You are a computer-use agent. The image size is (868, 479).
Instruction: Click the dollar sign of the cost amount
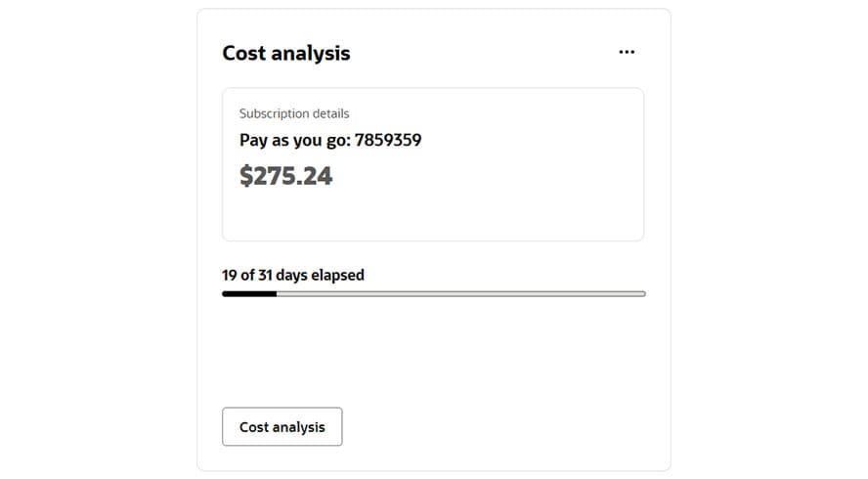coord(246,176)
